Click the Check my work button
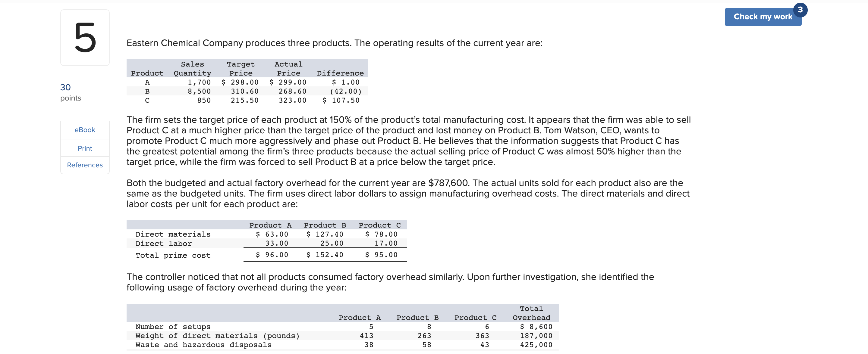868x354 pixels. [x=763, y=17]
